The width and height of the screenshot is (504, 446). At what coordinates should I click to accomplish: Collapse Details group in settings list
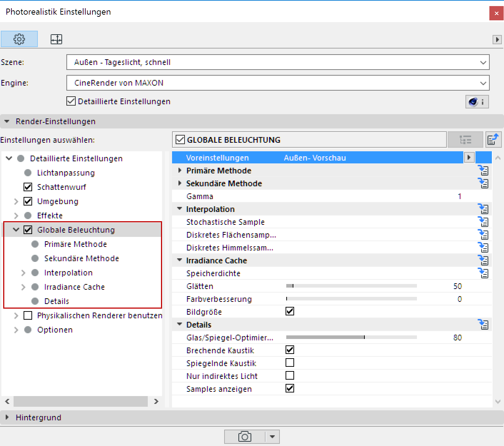[x=180, y=324]
